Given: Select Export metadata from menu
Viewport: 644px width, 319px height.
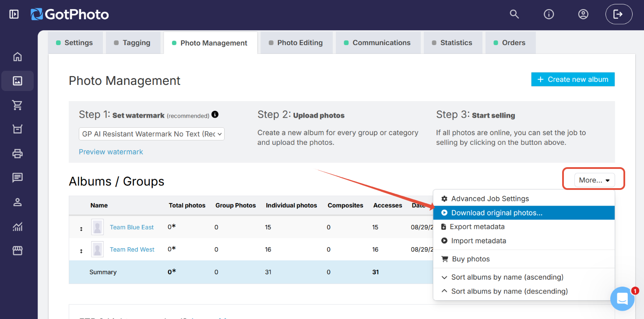Looking at the screenshot, I should pyautogui.click(x=524, y=227).
